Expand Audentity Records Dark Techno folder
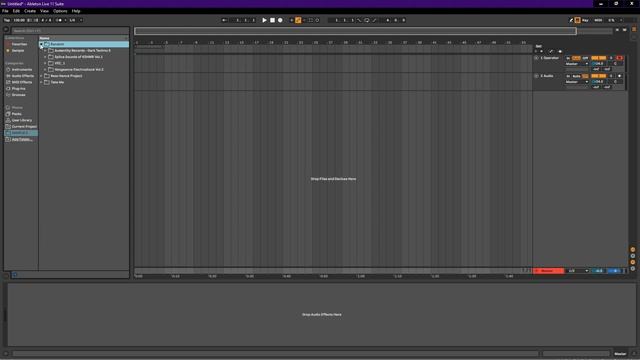 [45, 51]
